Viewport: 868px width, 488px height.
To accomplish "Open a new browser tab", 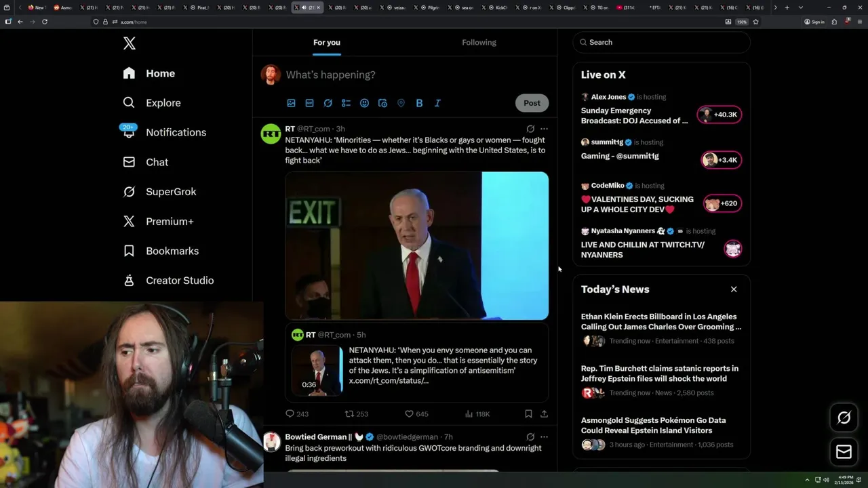I will click(787, 7).
